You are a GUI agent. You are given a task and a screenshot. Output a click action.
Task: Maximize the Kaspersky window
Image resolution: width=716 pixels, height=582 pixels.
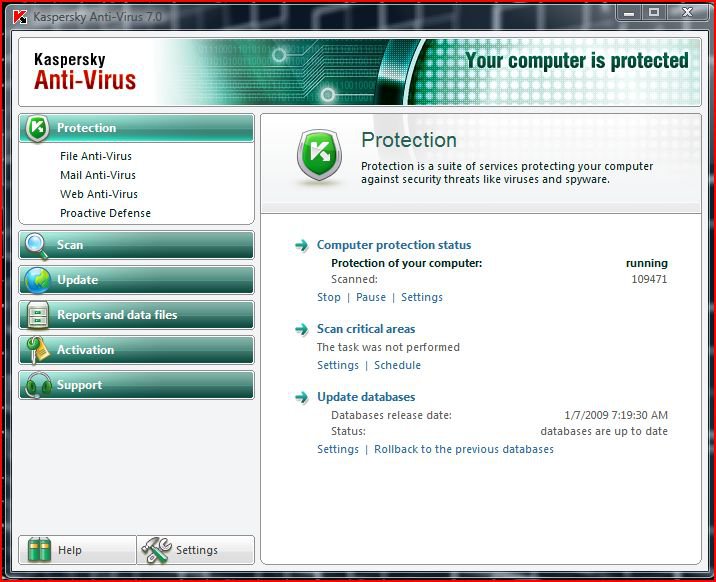point(654,13)
